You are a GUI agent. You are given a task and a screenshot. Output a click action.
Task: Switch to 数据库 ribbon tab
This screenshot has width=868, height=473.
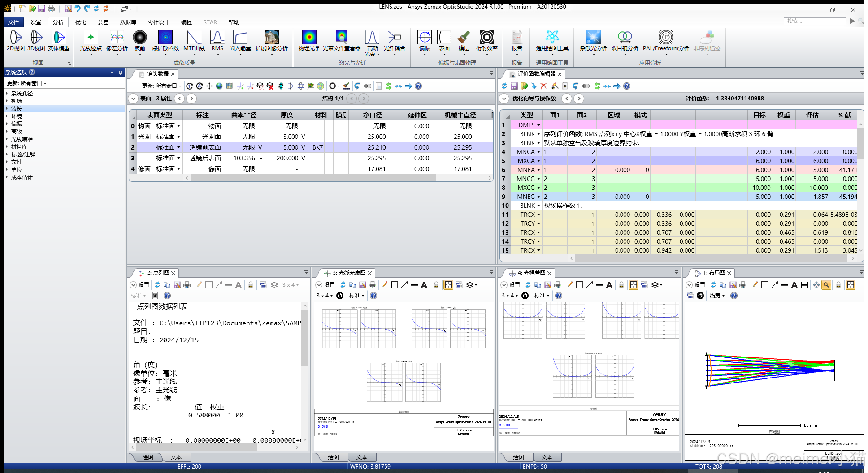coord(128,22)
